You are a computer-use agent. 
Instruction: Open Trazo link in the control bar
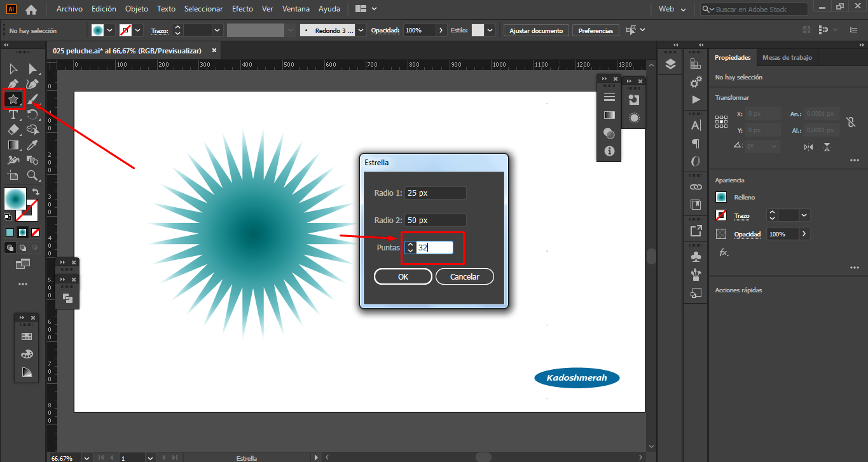coord(159,31)
